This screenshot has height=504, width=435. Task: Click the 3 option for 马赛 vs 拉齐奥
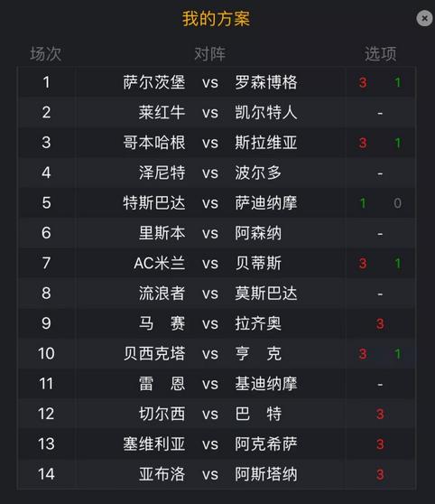380,323
